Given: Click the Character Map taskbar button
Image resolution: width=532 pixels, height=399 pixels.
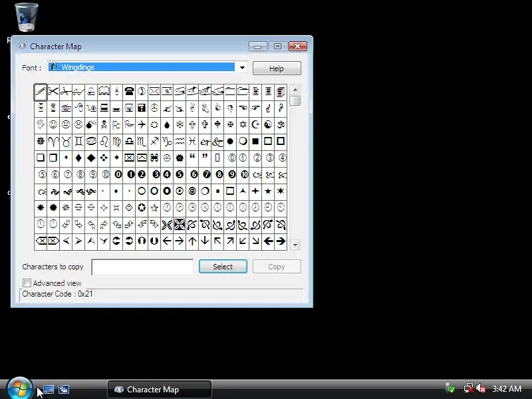Looking at the screenshot, I should (x=160, y=390).
